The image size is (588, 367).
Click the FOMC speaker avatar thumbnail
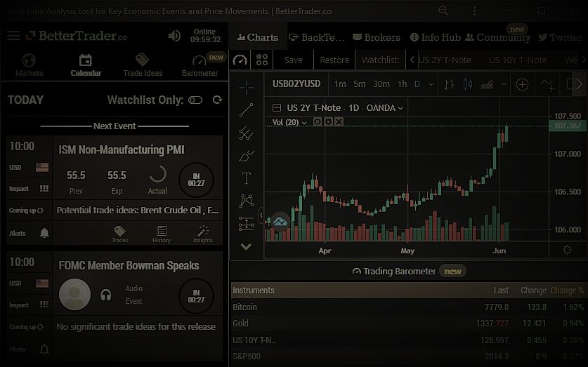(74, 294)
